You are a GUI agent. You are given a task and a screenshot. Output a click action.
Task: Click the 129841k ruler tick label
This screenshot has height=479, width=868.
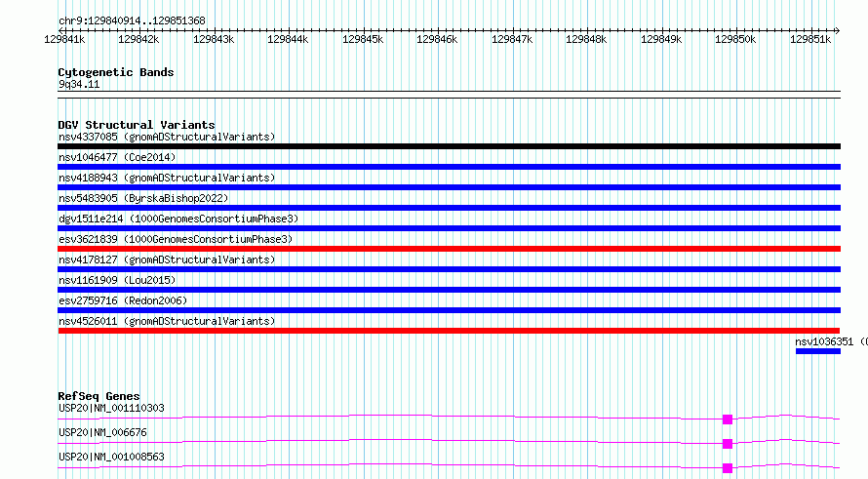click(x=64, y=39)
